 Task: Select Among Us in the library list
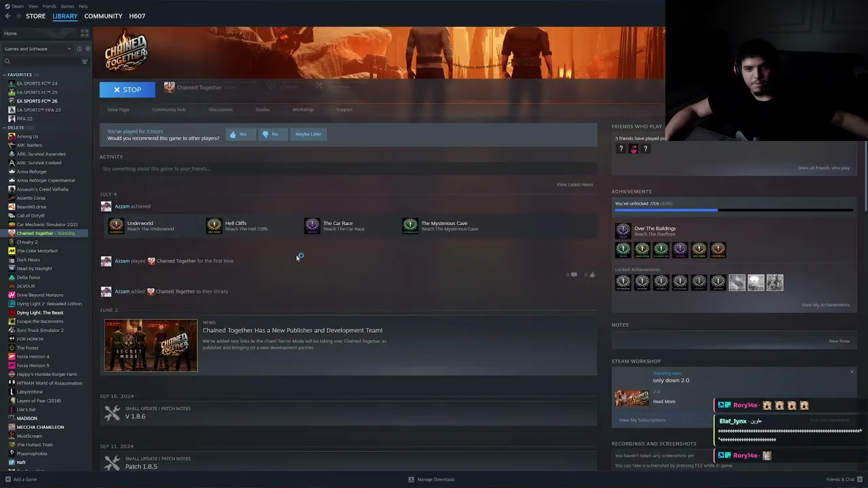[x=27, y=136]
